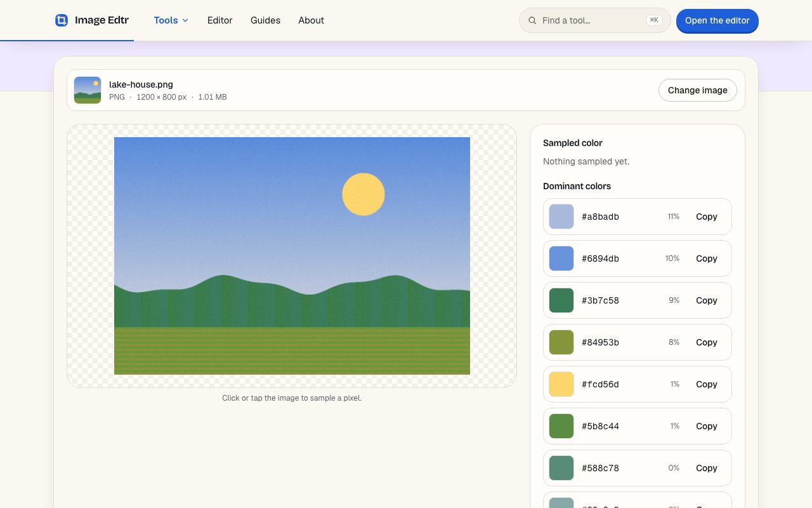Click the #fcd56d yellow color swatch
812x508 pixels.
561,384
